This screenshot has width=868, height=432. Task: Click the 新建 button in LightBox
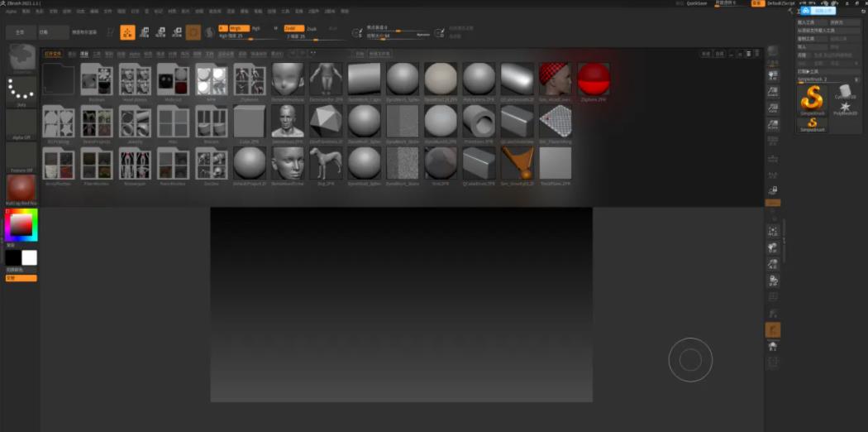[x=706, y=55]
